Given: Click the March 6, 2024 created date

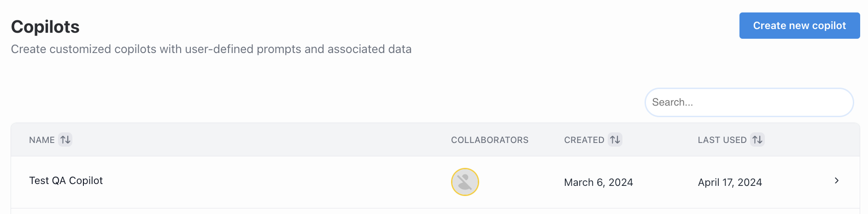Looking at the screenshot, I should pyautogui.click(x=598, y=183).
